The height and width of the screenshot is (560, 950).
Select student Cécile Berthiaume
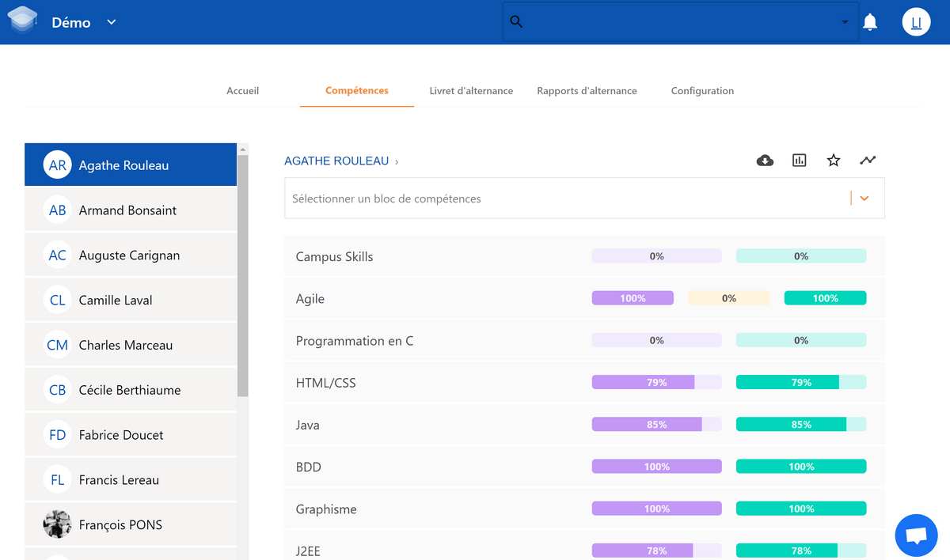click(131, 390)
